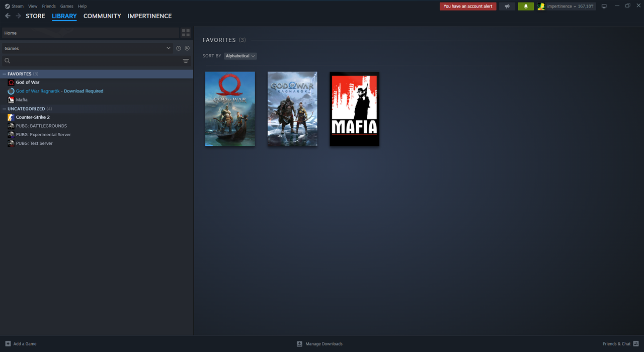Viewport: 644px width, 352px height.
Task: Select PUBG: Test Server entry
Action: click(34, 143)
